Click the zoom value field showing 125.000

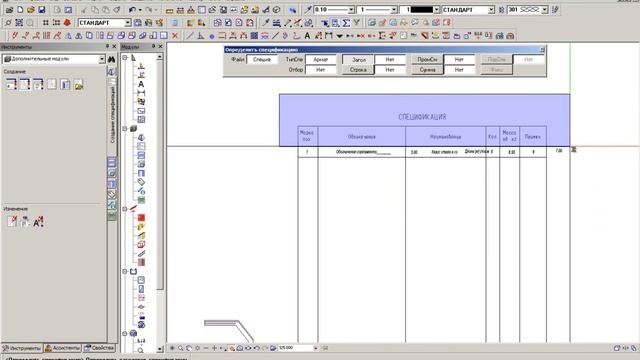click(x=296, y=348)
